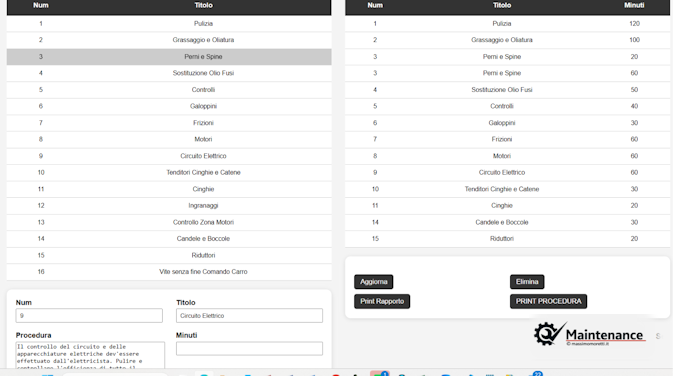Select Galoppini in the table without Minuti column
Viewport: 673px width, 376px height.
pos(169,106)
